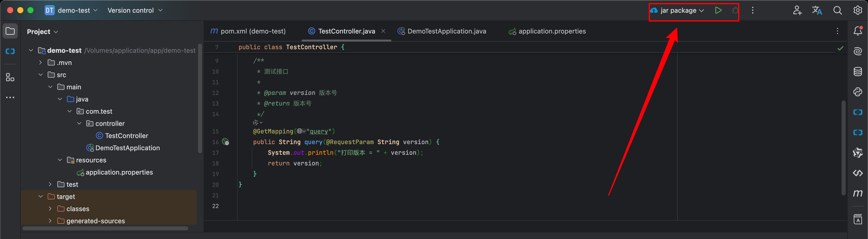Click the project tree horizontal scrollbar
868x239 pixels.
pyautogui.click(x=105, y=228)
